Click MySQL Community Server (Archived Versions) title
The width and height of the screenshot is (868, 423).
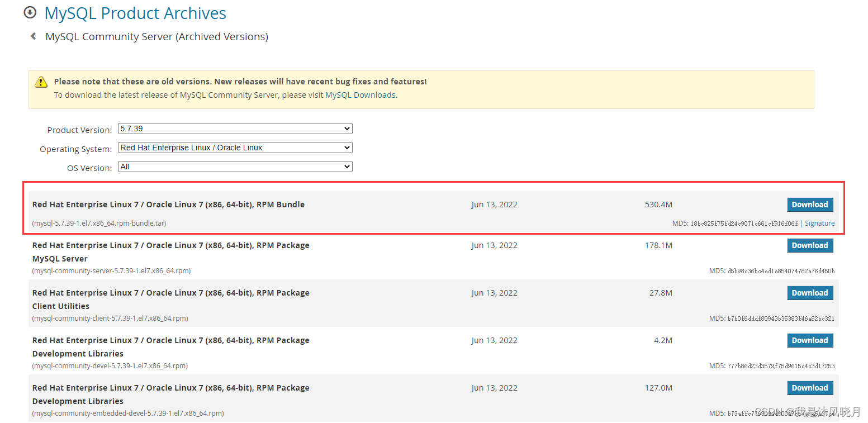pos(156,37)
